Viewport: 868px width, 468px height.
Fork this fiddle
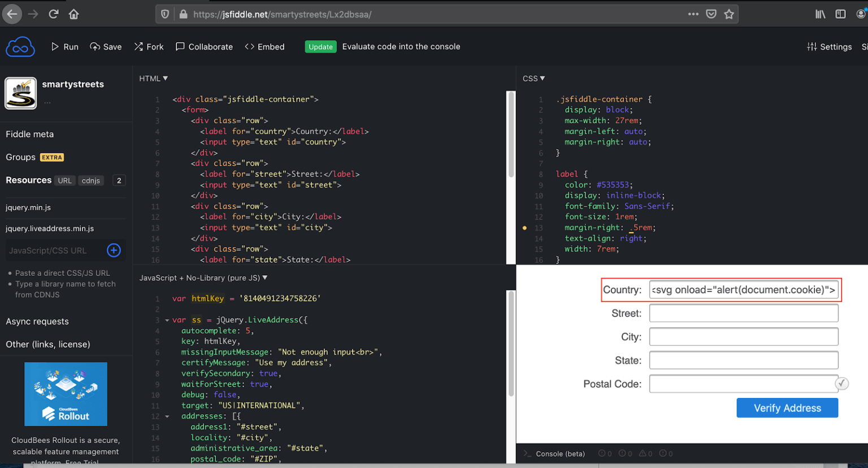(x=149, y=47)
